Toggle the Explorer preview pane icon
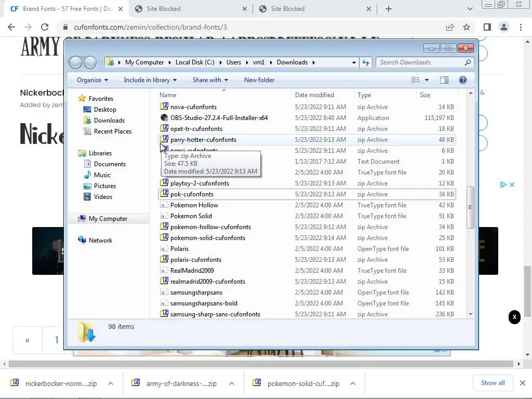The height and width of the screenshot is (399, 532). [x=444, y=80]
